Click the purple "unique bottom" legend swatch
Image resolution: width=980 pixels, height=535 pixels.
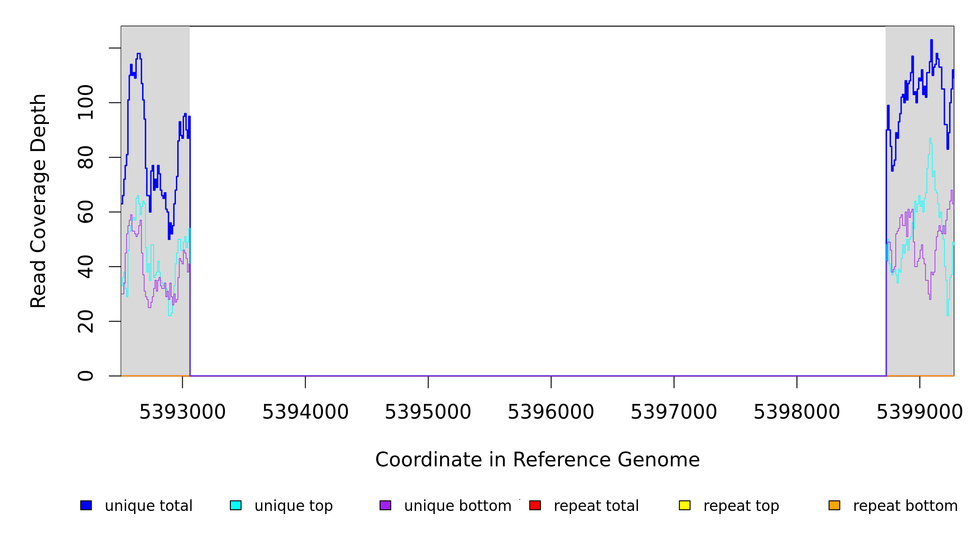[x=385, y=505]
